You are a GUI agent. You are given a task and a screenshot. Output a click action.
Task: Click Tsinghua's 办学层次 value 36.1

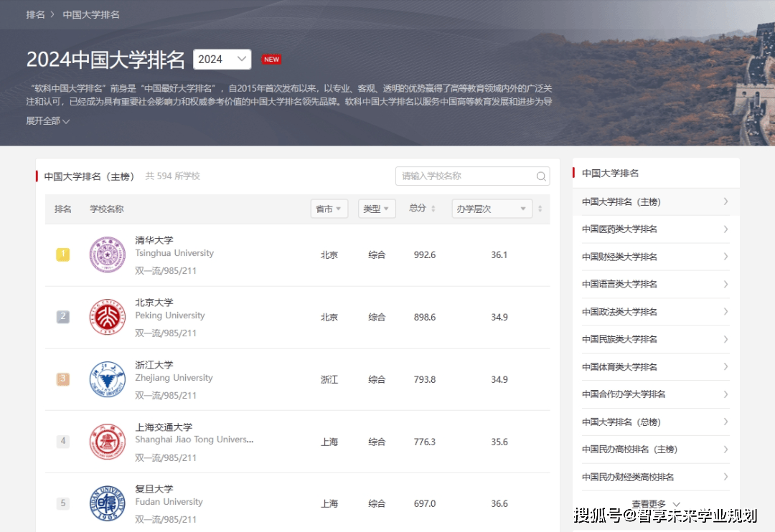(499, 255)
